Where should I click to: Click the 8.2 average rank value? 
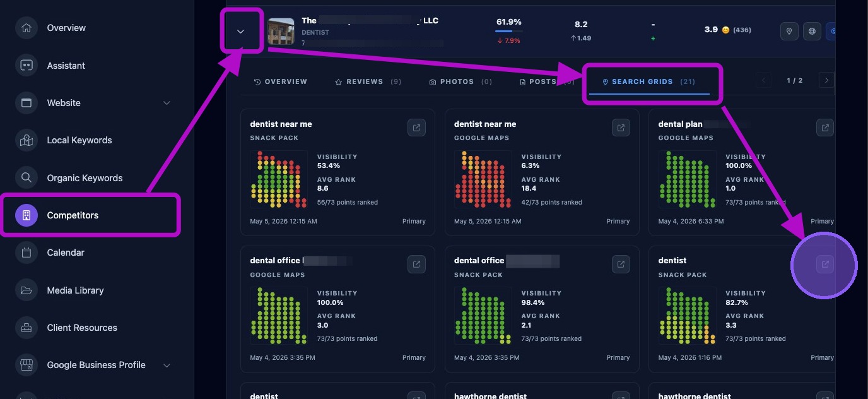click(x=581, y=25)
